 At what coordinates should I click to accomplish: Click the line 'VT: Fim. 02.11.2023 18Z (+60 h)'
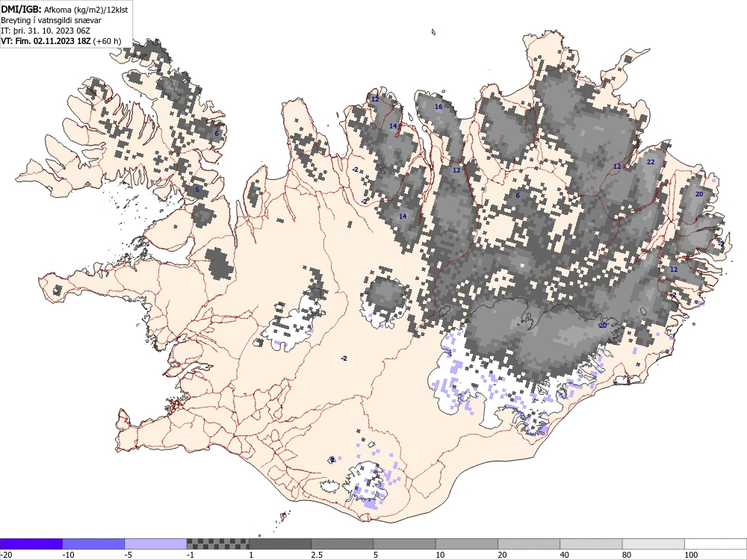[x=61, y=41]
